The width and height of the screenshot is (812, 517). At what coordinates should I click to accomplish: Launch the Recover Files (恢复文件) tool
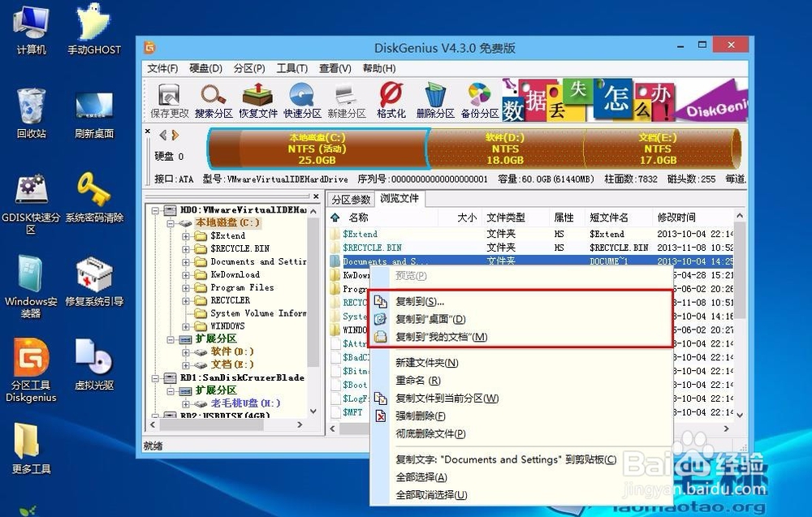tap(258, 101)
